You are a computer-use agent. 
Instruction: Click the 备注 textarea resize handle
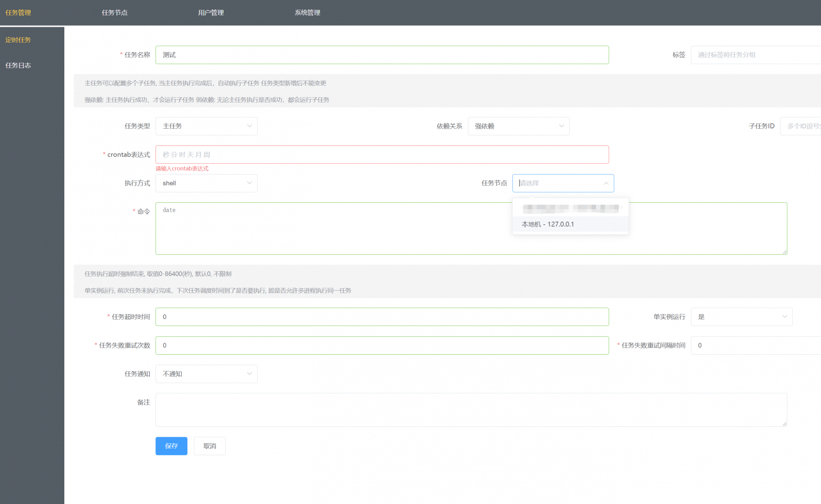[x=784, y=423]
